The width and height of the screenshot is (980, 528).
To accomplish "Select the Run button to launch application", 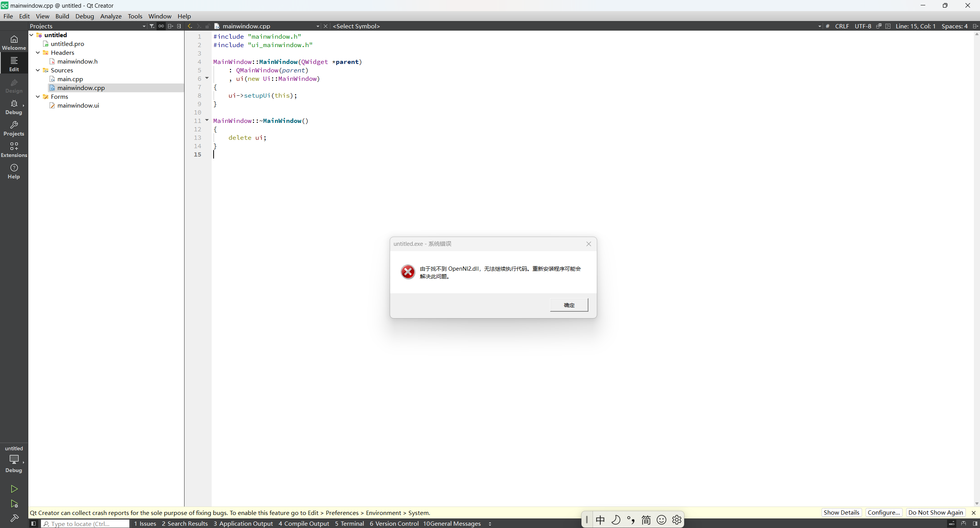I will pos(14,489).
